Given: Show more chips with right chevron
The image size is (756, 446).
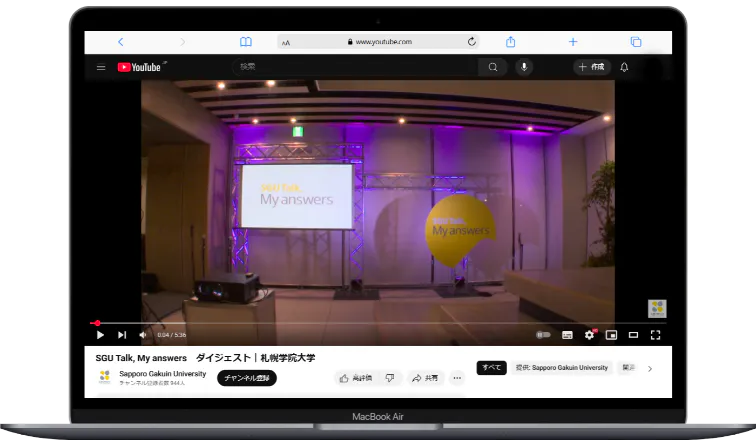Looking at the screenshot, I should click(650, 369).
